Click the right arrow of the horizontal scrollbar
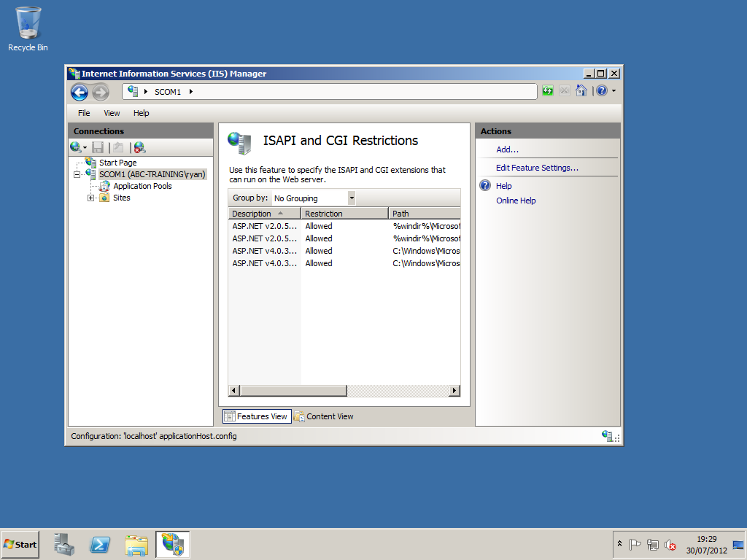The width and height of the screenshot is (747, 560). pyautogui.click(x=454, y=391)
